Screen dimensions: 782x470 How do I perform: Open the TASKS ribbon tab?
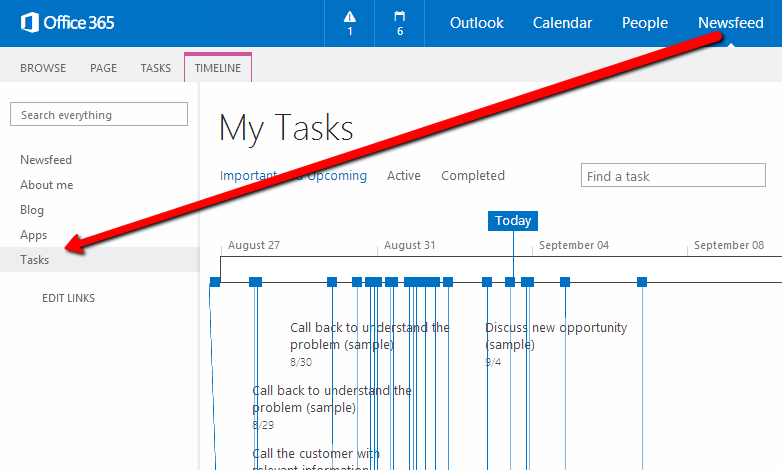(155, 68)
